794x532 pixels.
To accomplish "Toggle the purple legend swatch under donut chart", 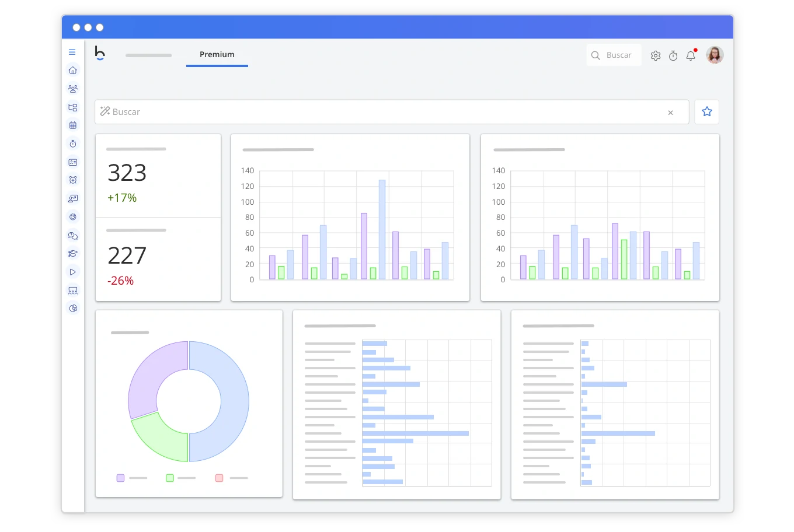I will point(121,478).
